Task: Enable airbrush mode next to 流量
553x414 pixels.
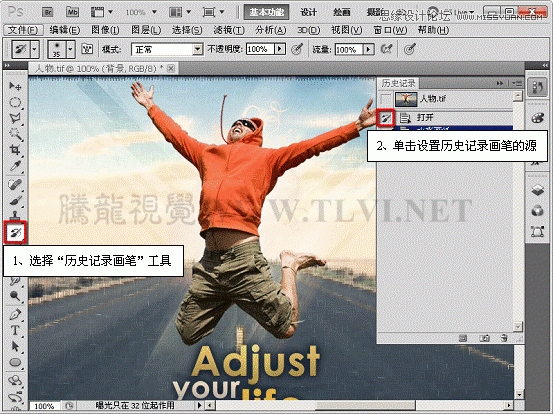Action: [387, 49]
